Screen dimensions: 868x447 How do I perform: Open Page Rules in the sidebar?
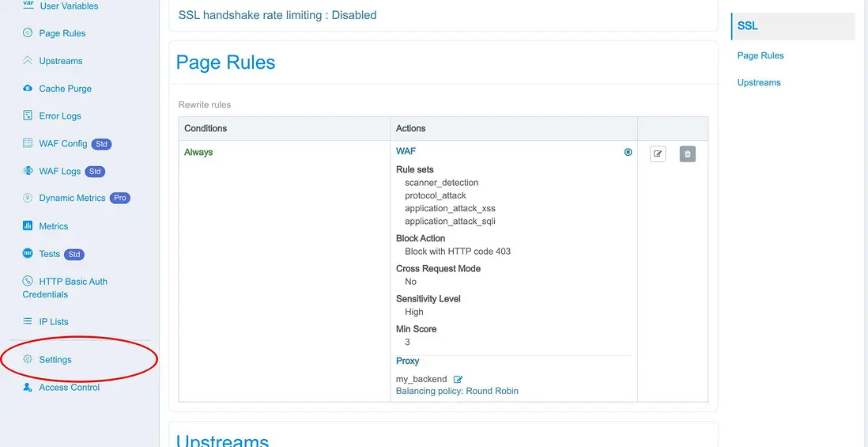click(62, 33)
